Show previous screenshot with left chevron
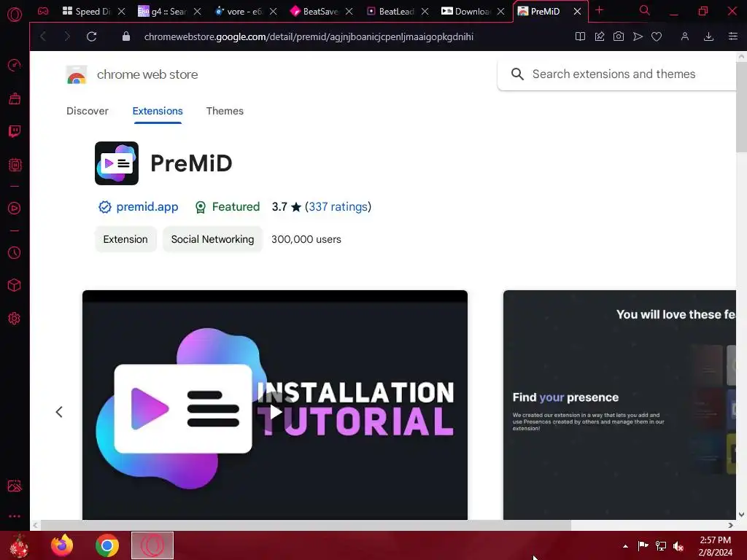The image size is (747, 560). coord(59,412)
